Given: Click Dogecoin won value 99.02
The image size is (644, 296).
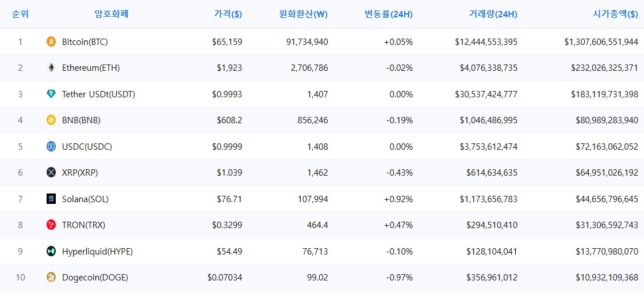Looking at the screenshot, I should 319,278.
